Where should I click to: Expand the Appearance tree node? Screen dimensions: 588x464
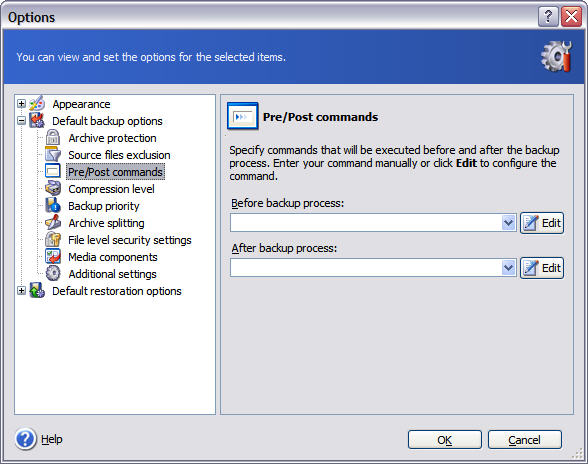21,104
